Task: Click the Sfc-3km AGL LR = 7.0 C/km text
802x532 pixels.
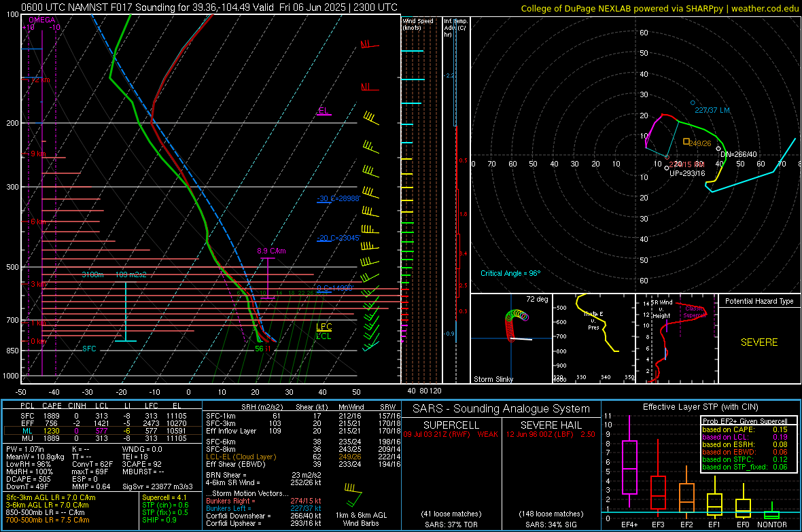Action: click(51, 497)
